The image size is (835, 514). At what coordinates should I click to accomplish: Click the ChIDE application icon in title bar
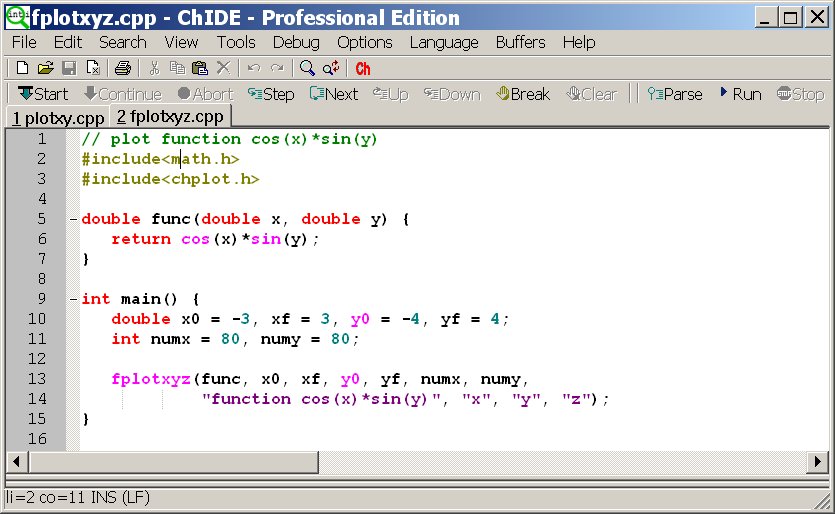click(17, 17)
